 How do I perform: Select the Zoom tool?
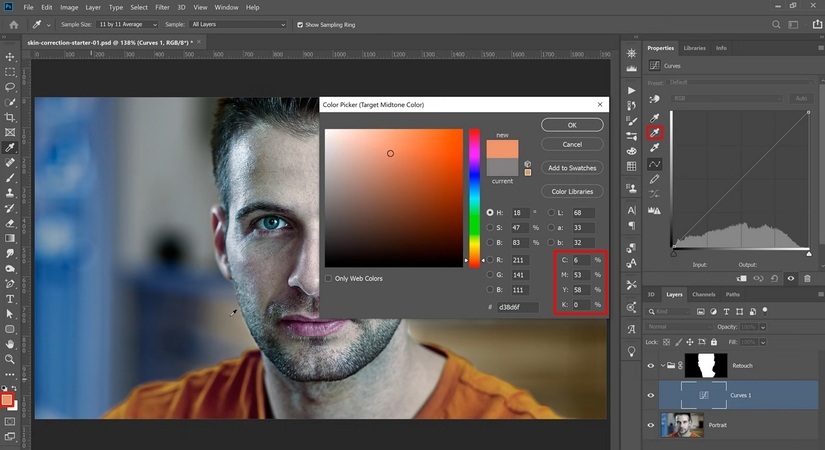pos(10,358)
